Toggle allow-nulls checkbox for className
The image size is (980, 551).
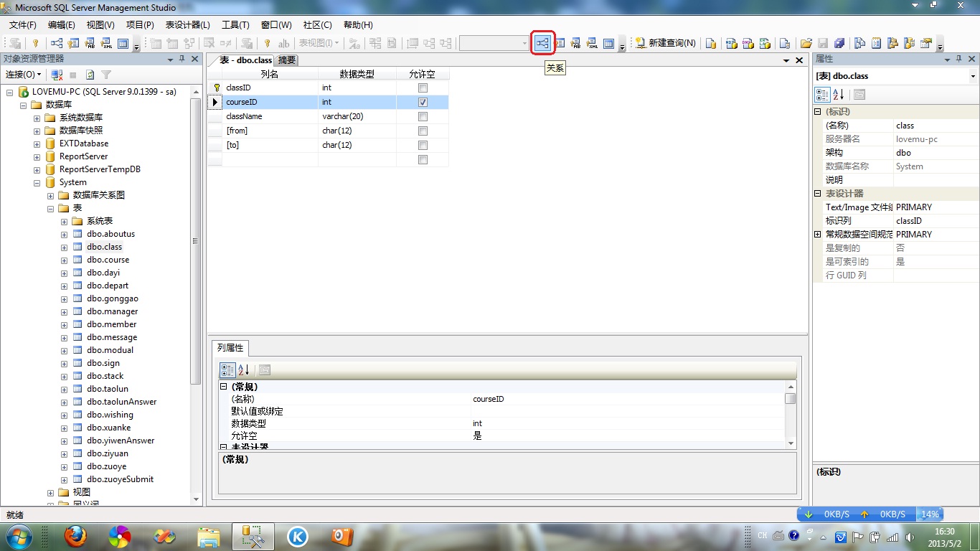click(423, 116)
